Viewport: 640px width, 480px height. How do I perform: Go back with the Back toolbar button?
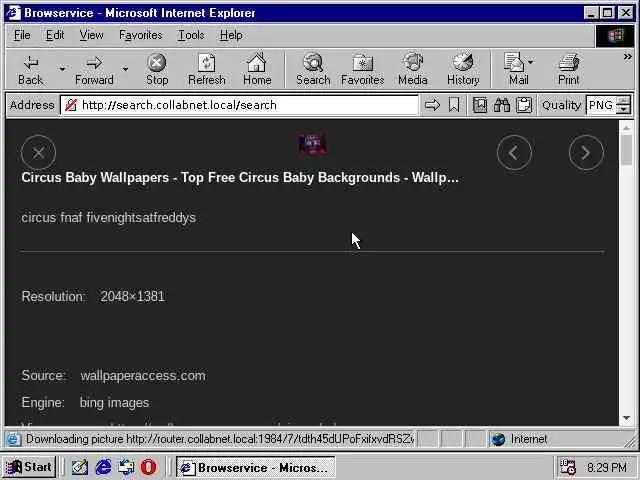(31, 69)
